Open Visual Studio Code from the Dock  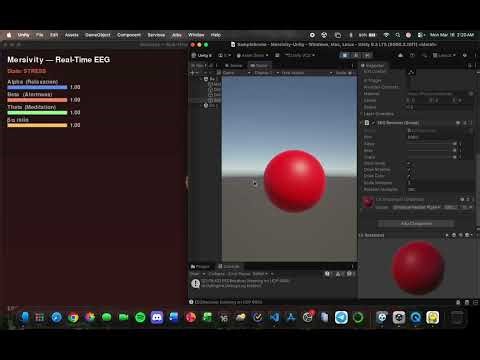click(274, 317)
